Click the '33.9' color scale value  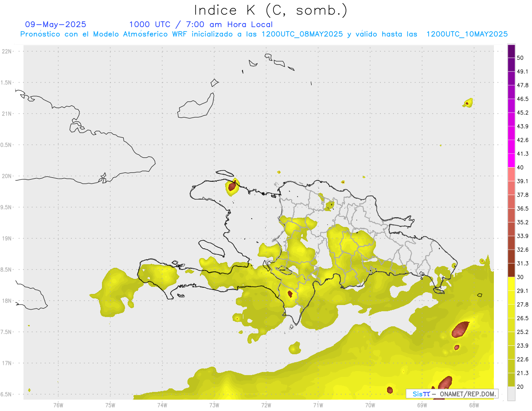(523, 236)
